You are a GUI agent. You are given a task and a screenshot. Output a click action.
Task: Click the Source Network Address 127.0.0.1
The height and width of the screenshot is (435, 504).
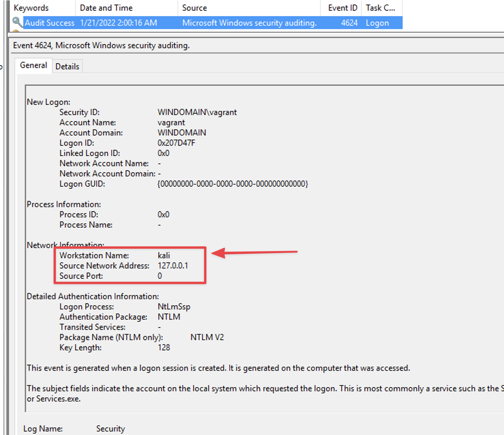(x=173, y=266)
